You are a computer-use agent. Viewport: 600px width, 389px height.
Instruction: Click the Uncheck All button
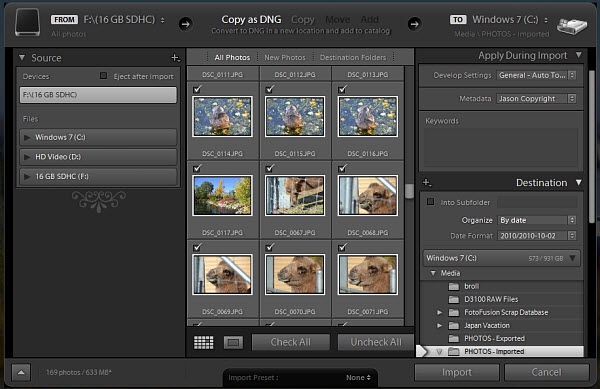(x=376, y=342)
